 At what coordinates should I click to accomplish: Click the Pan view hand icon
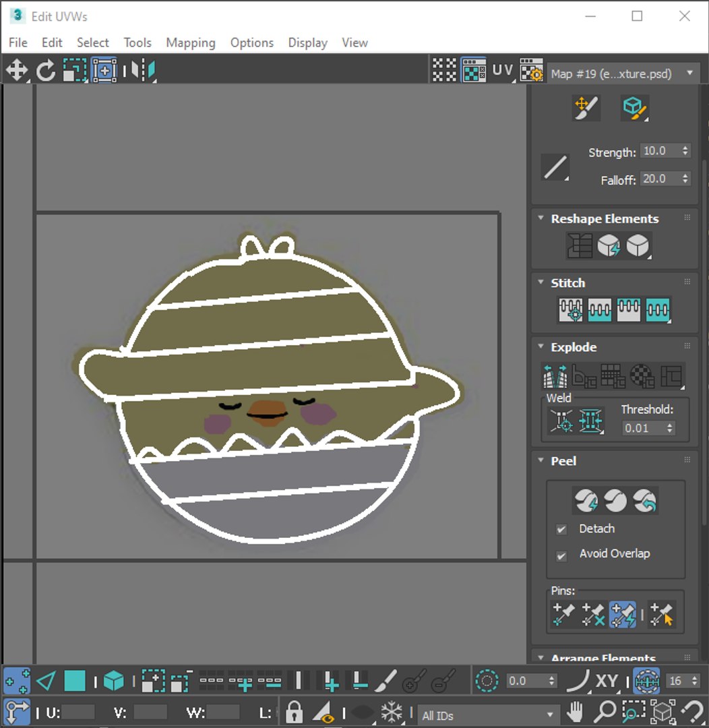(x=576, y=711)
